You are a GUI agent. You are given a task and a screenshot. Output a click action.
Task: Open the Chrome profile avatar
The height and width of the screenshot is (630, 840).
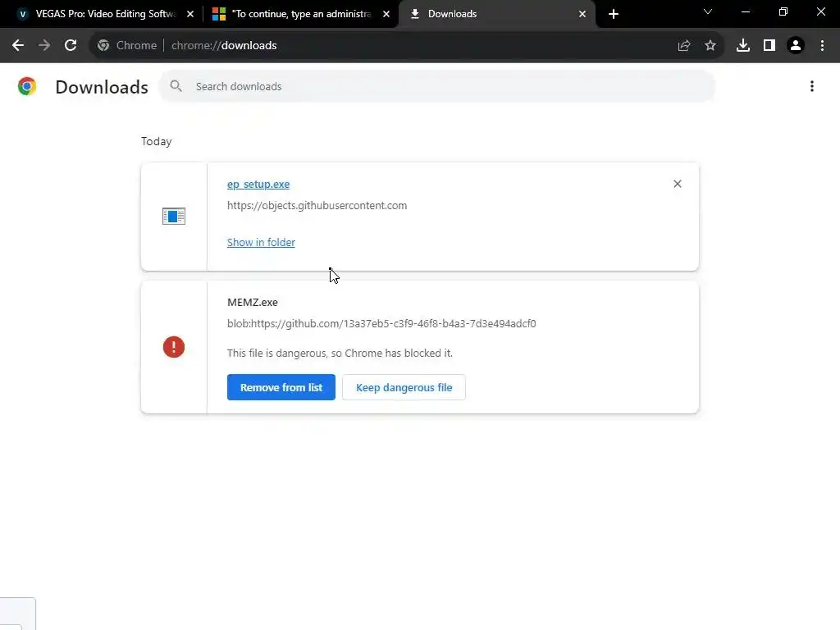pos(796,46)
